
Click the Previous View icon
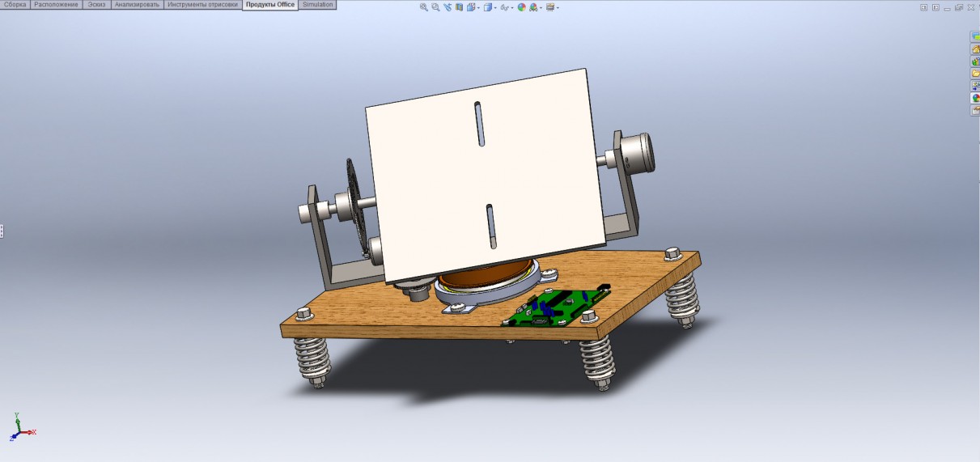point(448,7)
